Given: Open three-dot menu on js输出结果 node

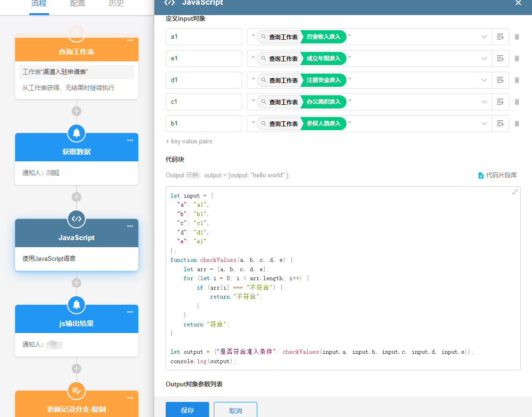Looking at the screenshot, I should tap(130, 312).
